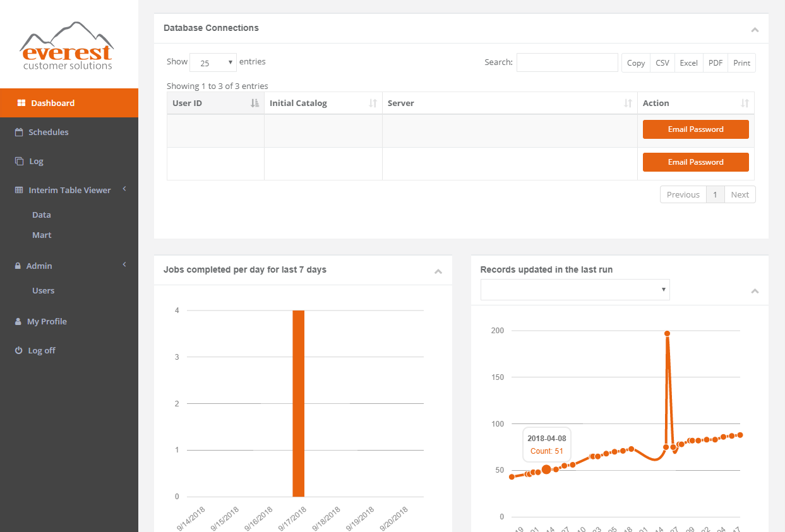
Task: Go to Previous page of entries
Action: 683,194
